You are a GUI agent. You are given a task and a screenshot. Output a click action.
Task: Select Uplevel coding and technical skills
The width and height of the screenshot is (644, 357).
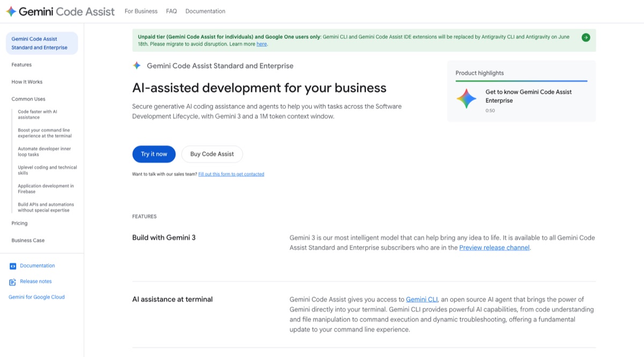pos(47,170)
